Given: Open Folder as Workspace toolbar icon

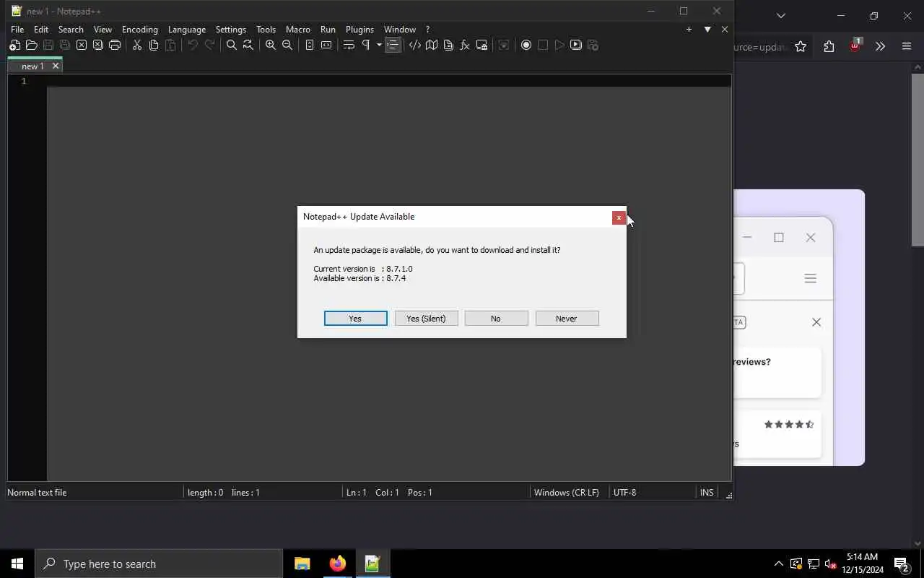Looking at the screenshot, I should click(x=481, y=45).
